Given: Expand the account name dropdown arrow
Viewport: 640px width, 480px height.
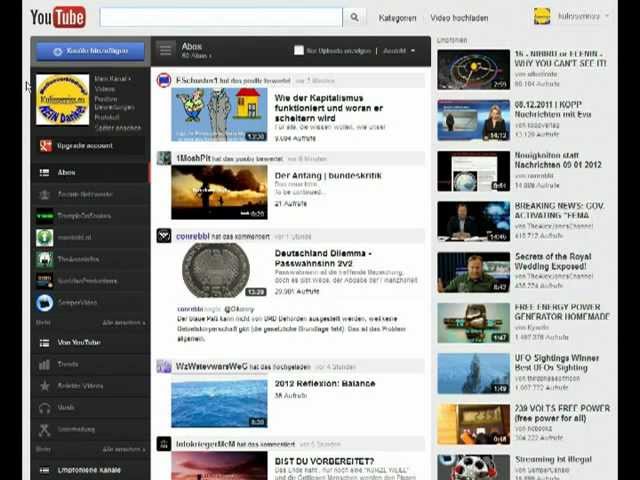Looking at the screenshot, I should (x=607, y=16).
